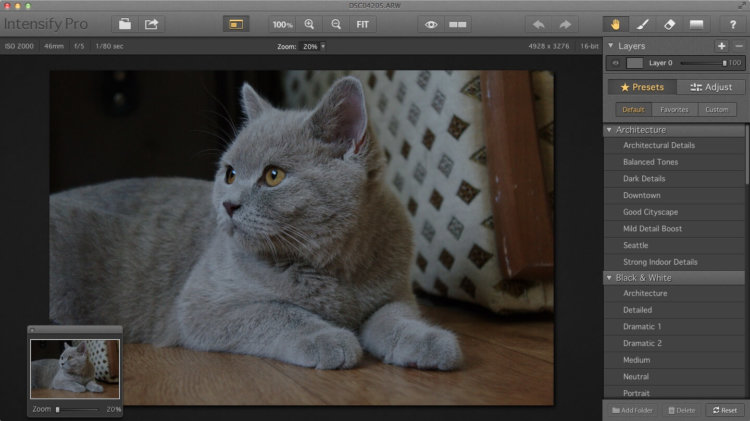Viewport: 750px width, 421px height.
Task: Adjust the Layer 0 opacity slider
Action: pos(703,63)
